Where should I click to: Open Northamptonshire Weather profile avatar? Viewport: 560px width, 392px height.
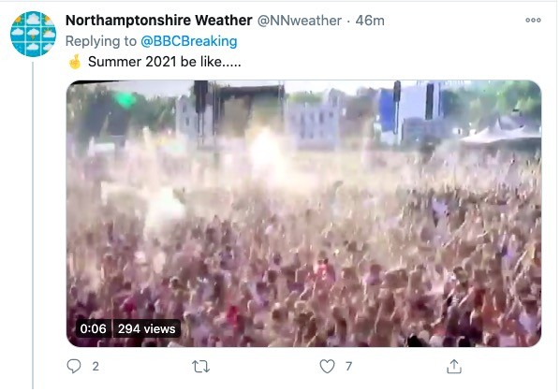point(33,34)
